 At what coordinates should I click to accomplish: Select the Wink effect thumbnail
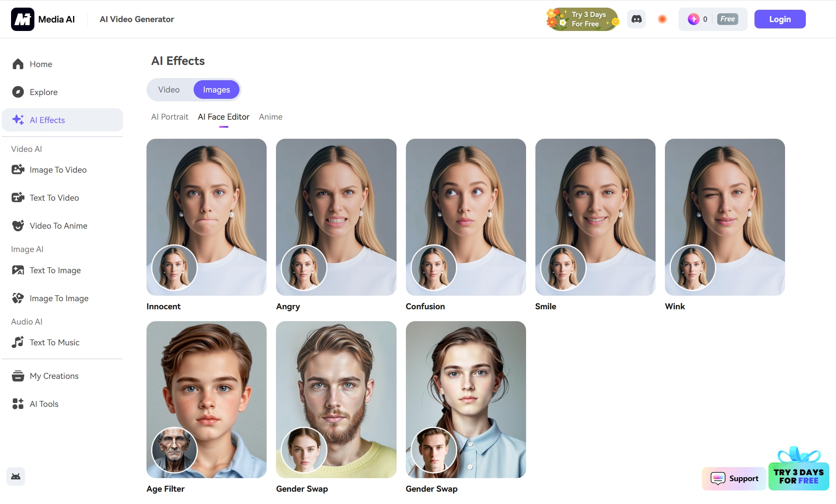coord(725,217)
